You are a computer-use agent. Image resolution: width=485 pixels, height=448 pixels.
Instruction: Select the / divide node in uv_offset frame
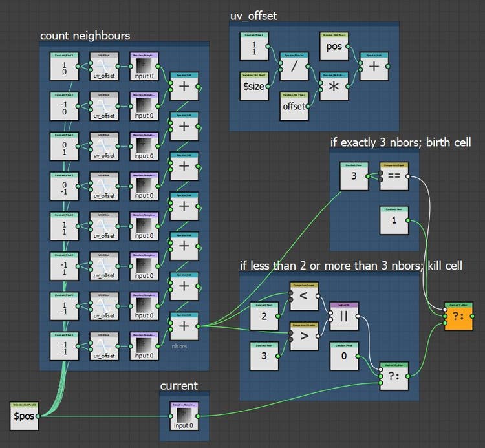click(x=294, y=66)
